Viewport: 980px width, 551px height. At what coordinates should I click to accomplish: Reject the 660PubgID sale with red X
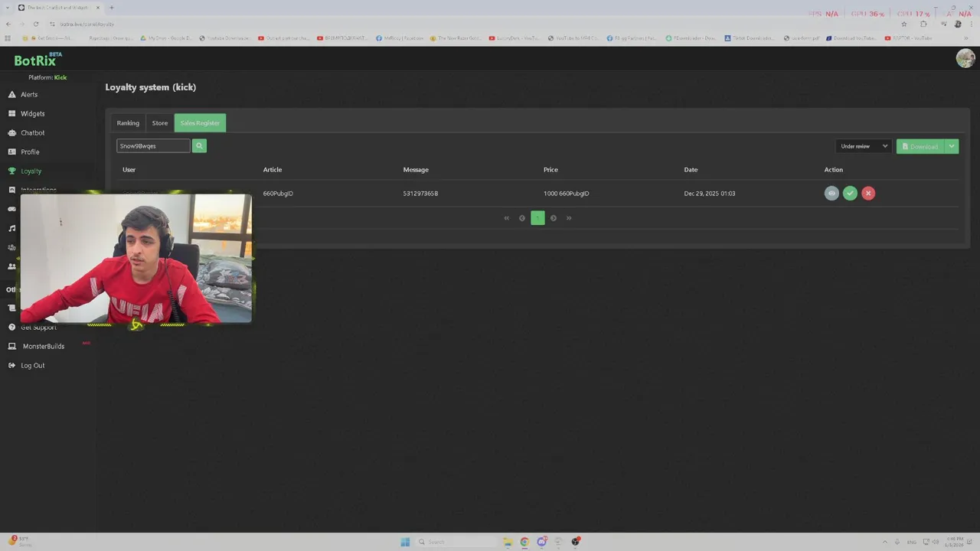click(868, 193)
